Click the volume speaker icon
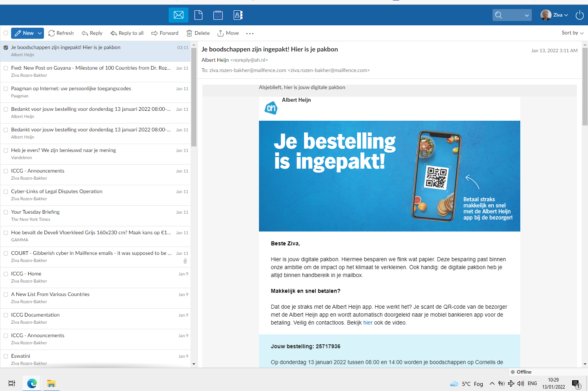Image resolution: width=588 pixels, height=391 pixels. click(x=521, y=383)
